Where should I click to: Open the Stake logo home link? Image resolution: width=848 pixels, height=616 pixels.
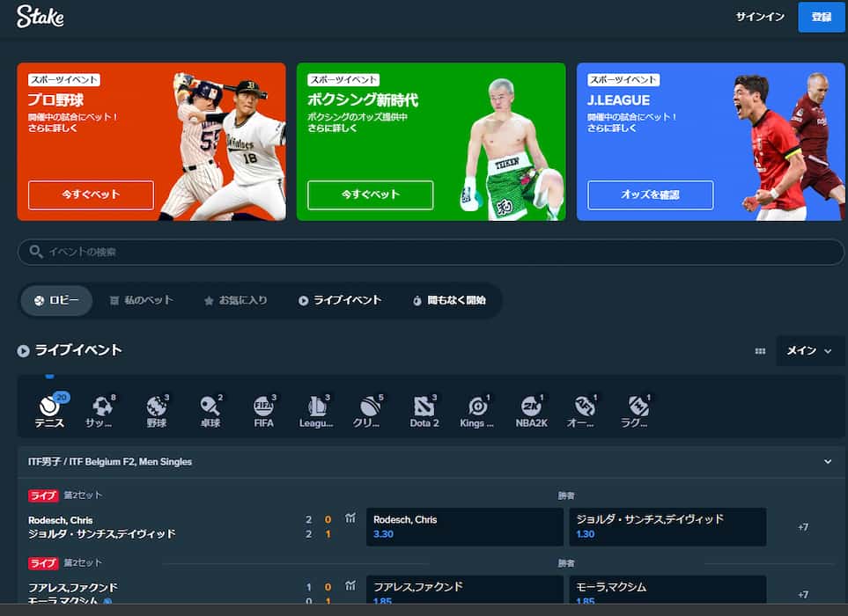pyautogui.click(x=40, y=17)
